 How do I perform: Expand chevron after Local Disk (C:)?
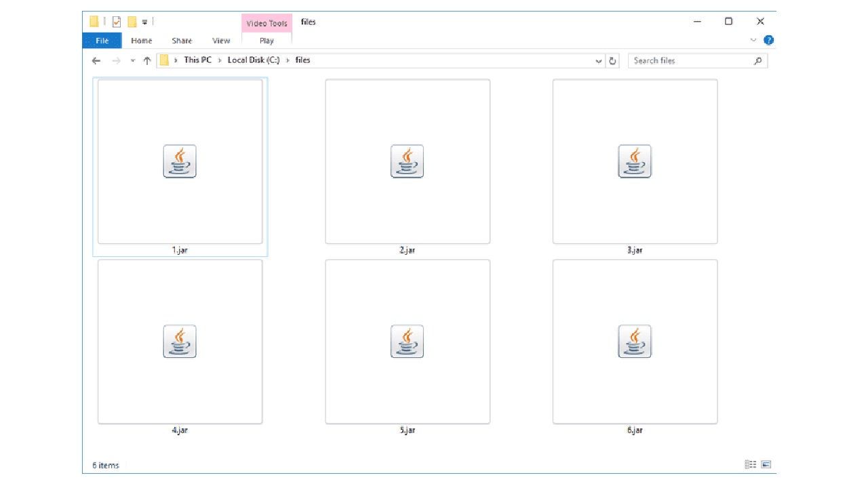pyautogui.click(x=288, y=60)
